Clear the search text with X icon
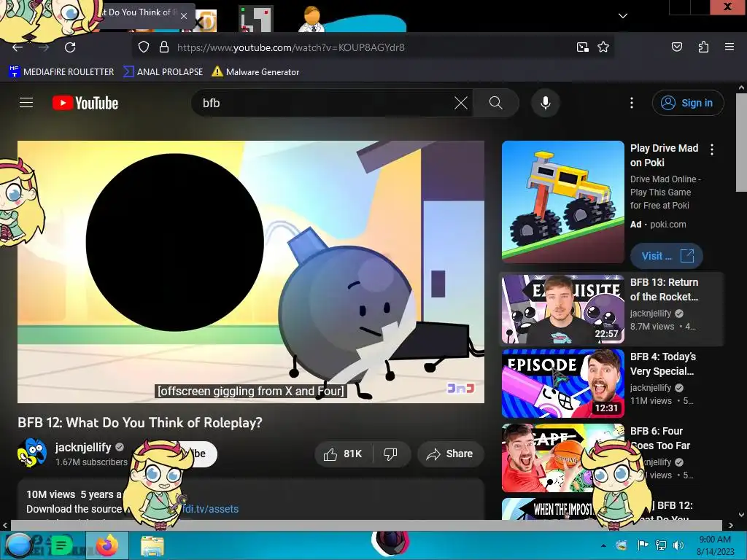The image size is (747, 560). click(461, 103)
